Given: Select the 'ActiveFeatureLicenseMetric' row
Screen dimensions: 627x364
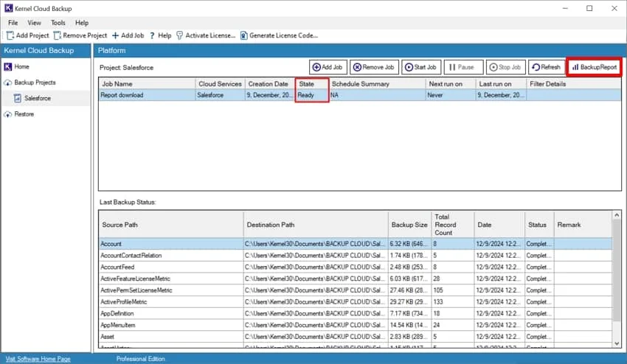Looking at the screenshot, I should 356,279.
